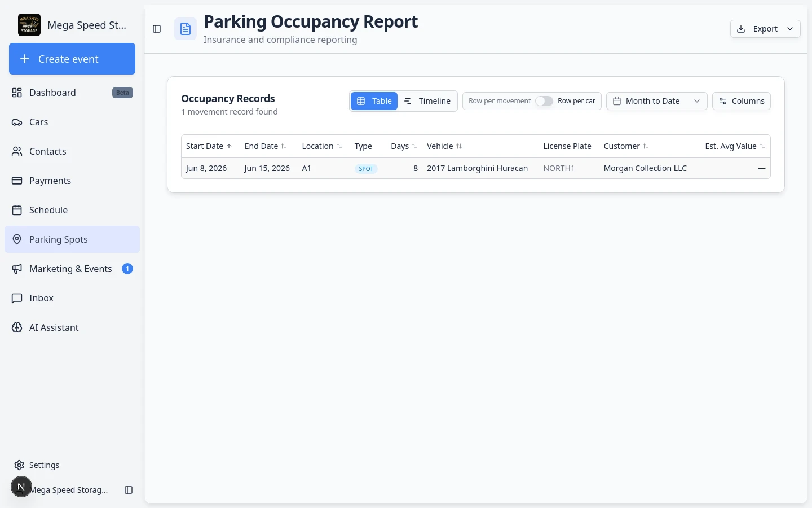Sort by Start Date arrow icon
The width and height of the screenshot is (812, 508).
[229, 146]
